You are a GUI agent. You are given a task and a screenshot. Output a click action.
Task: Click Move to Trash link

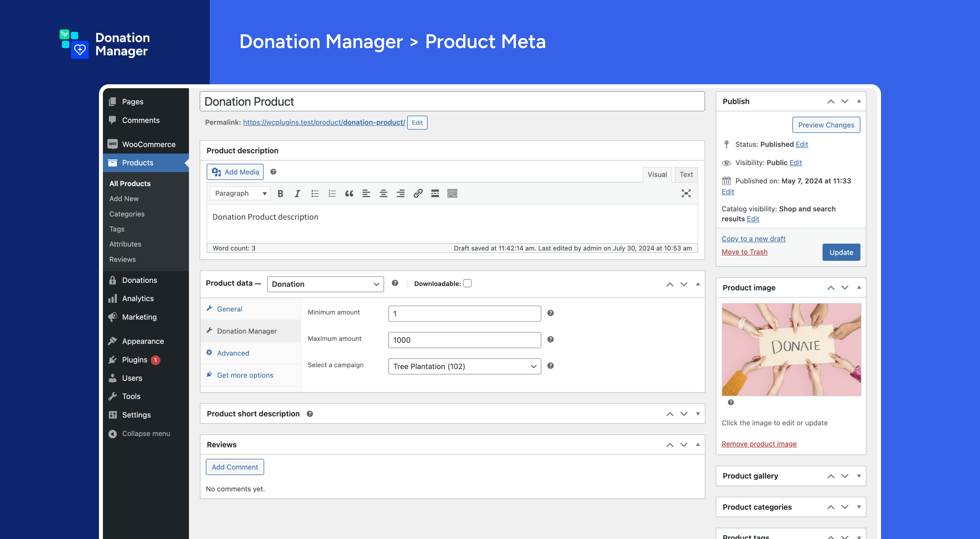tap(744, 252)
